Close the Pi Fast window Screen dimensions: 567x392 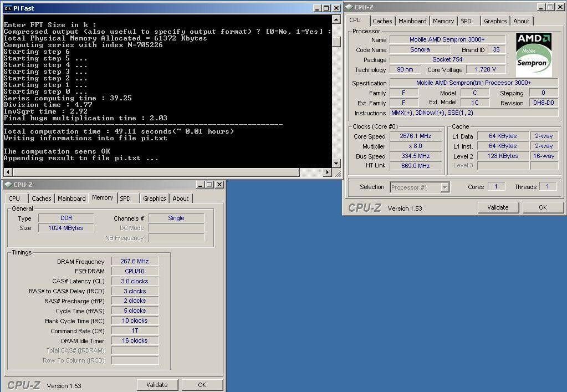pos(336,8)
